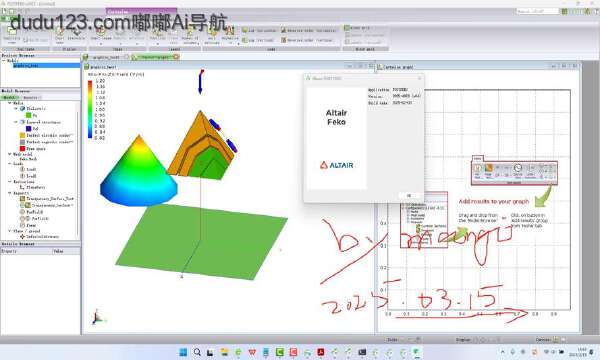Open Adobe Acrobat from taskbar

tap(321, 352)
